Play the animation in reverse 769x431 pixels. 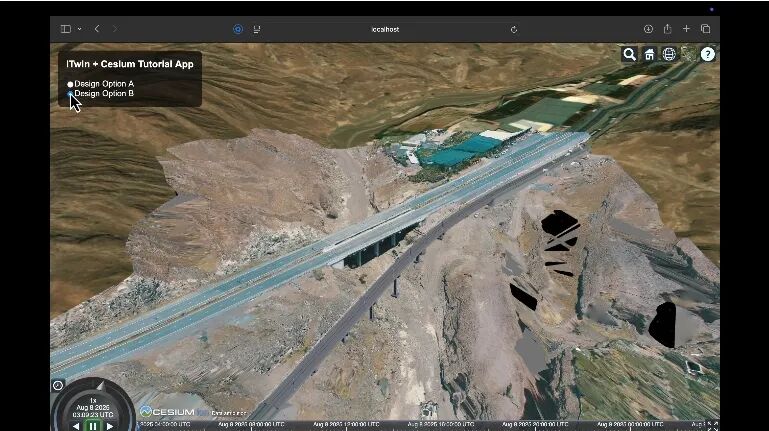(76, 427)
